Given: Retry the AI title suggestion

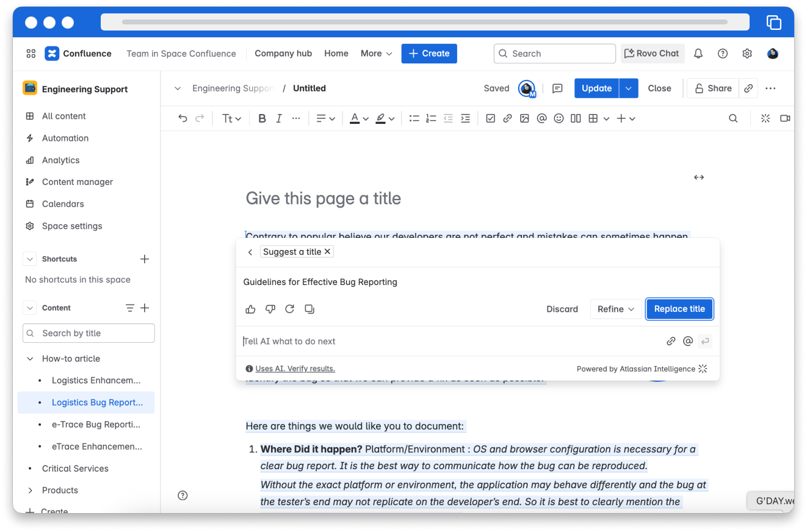Looking at the screenshot, I should (x=290, y=309).
